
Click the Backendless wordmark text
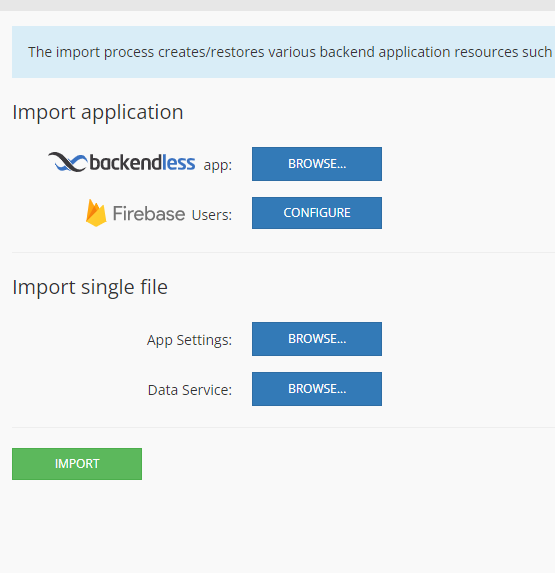pos(142,163)
